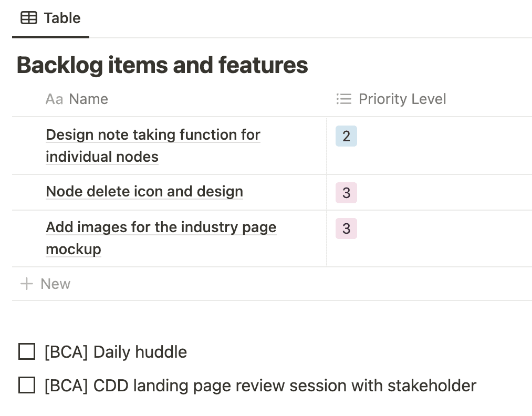
Task: Click the CDD landing page review session text
Action: (x=260, y=386)
